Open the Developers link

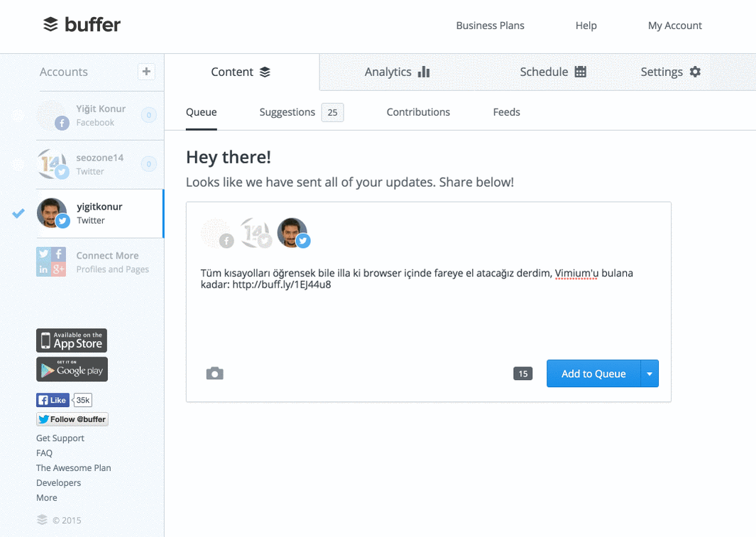(x=58, y=483)
